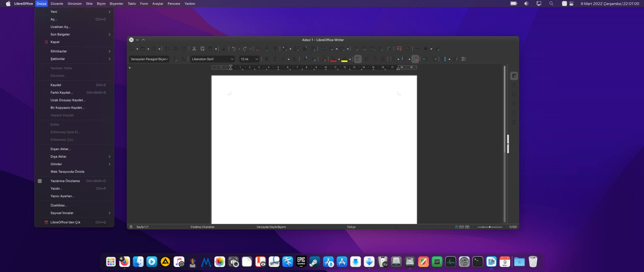The image size is (644, 272).
Task: Open font color dropdown arrow
Action: 339,59
